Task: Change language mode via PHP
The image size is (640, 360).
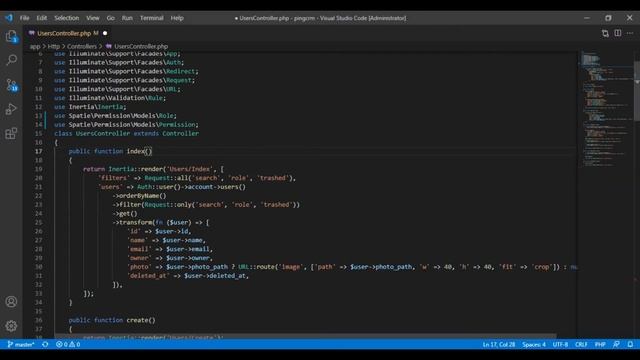Action: [600, 344]
